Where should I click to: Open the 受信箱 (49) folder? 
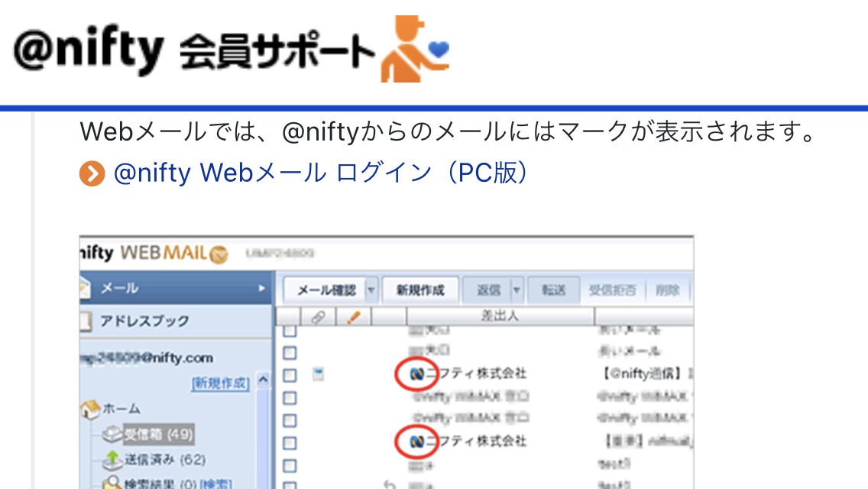click(x=158, y=434)
